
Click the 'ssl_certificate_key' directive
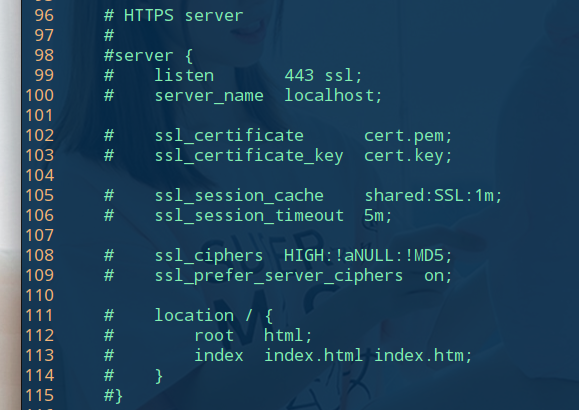click(249, 156)
